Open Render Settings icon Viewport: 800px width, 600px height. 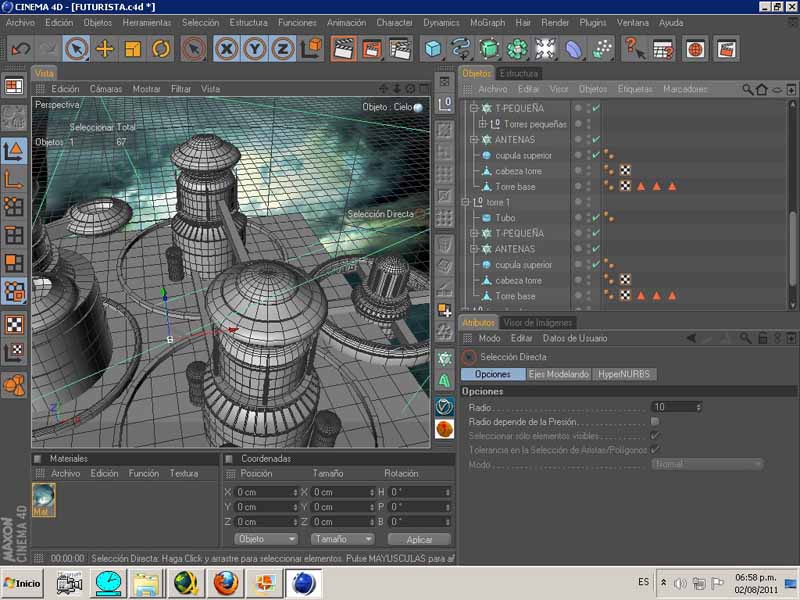click(399, 49)
